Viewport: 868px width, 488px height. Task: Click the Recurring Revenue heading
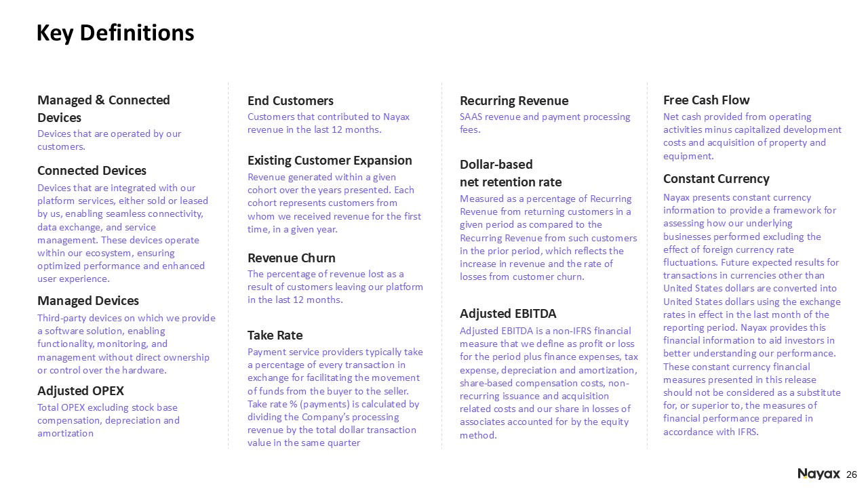(514, 100)
